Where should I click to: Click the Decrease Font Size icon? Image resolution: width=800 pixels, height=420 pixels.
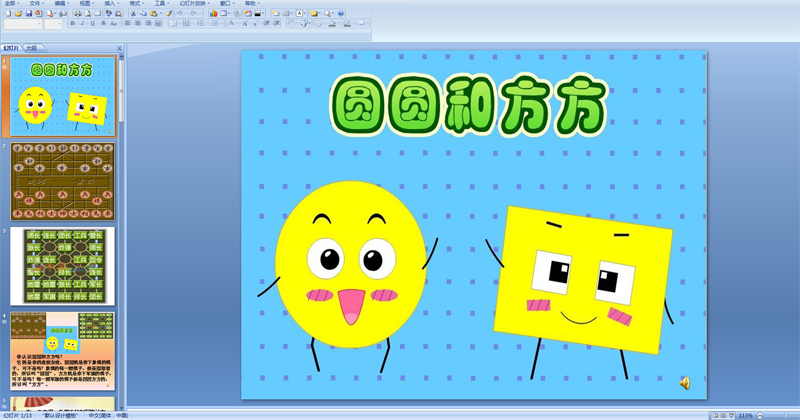255,23
